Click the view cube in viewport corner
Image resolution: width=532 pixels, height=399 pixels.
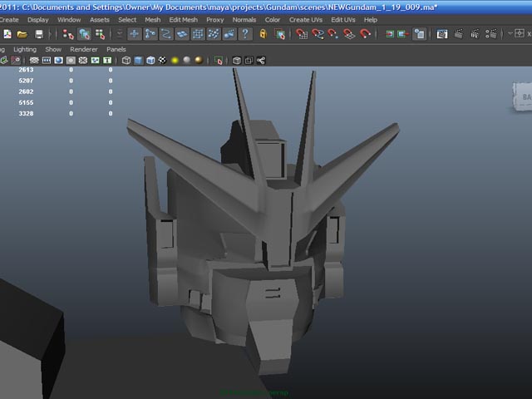[x=522, y=96]
